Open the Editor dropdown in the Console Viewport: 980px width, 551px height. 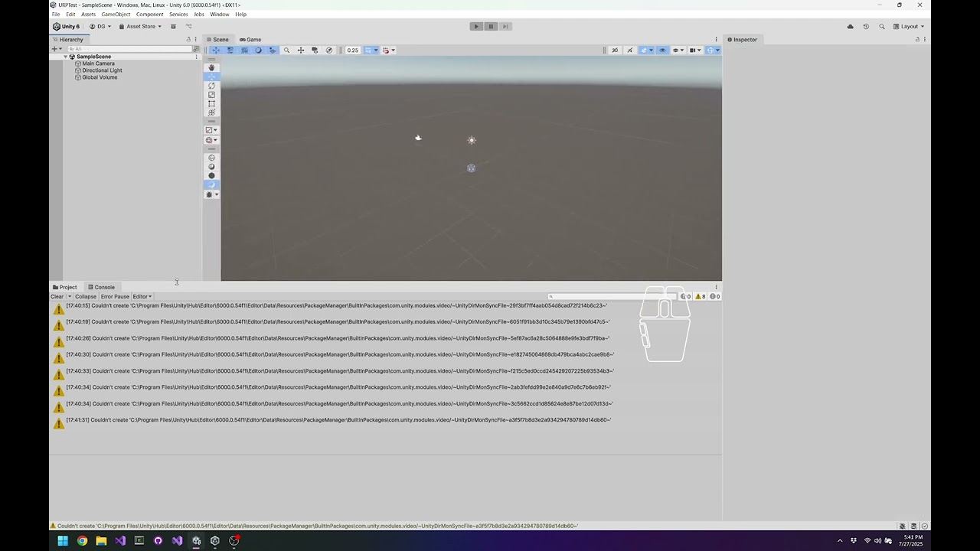tap(142, 296)
